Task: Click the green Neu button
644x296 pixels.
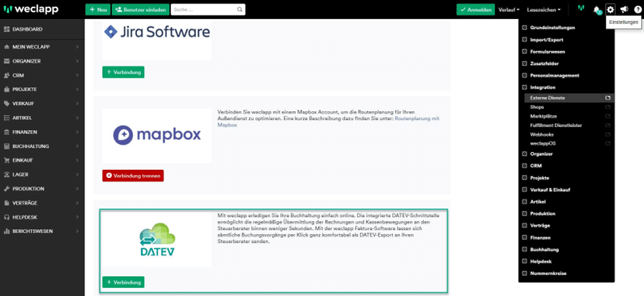Action: [x=97, y=10]
